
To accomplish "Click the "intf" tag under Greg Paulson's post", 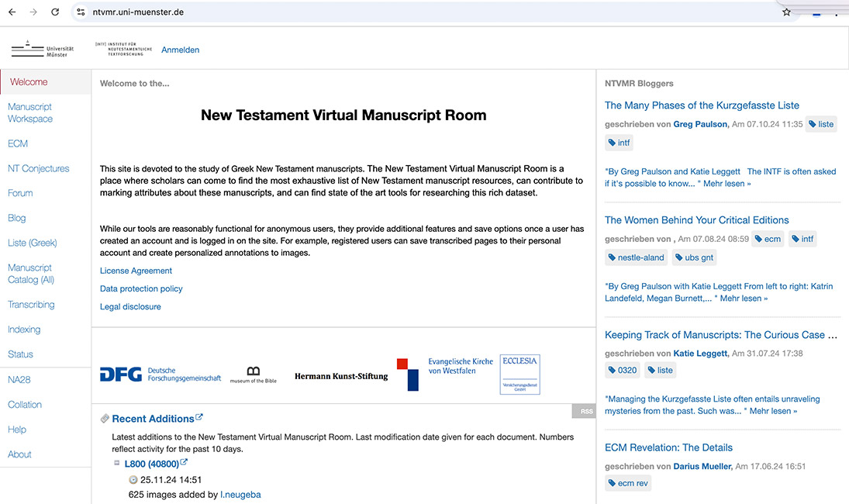I will [x=618, y=143].
